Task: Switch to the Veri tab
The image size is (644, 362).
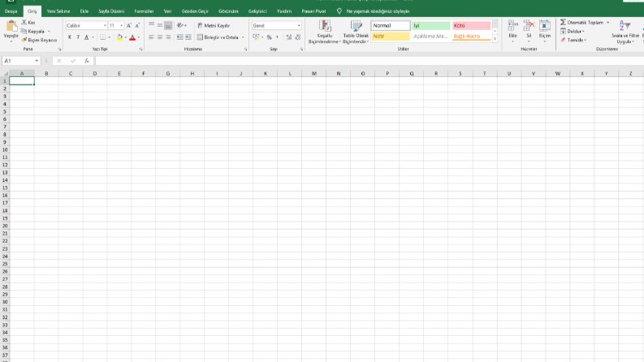Action: coord(167,11)
